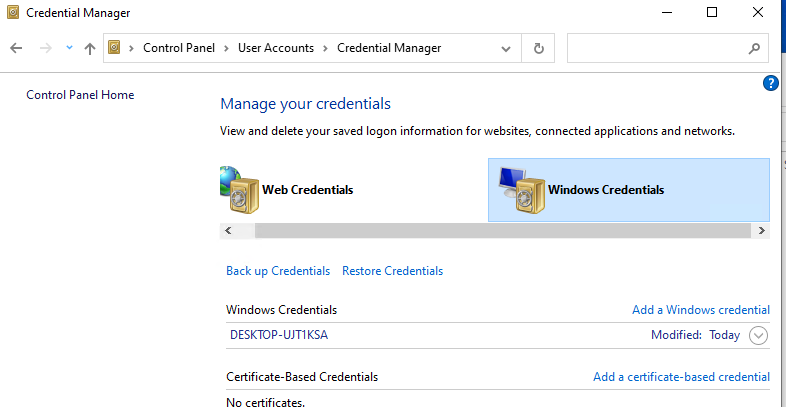Click the horizontal scrollbar thumb
The height and width of the screenshot is (407, 786).
pyautogui.click(x=503, y=231)
